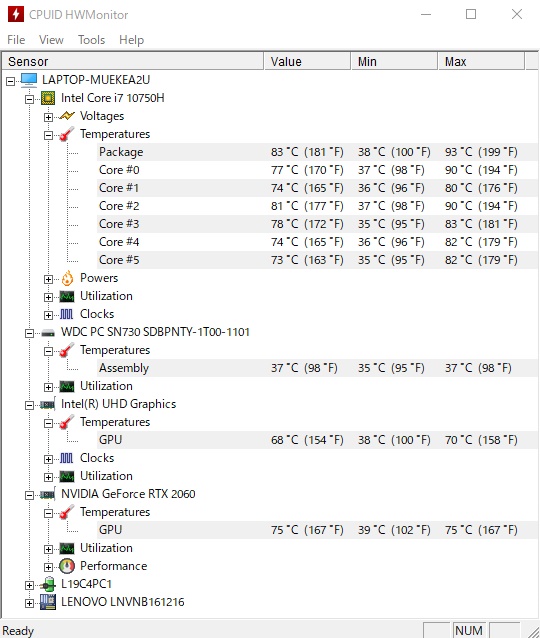The height and width of the screenshot is (638, 540).
Task: Expand the L19C4PC1 battery node
Action: [x=29, y=585]
